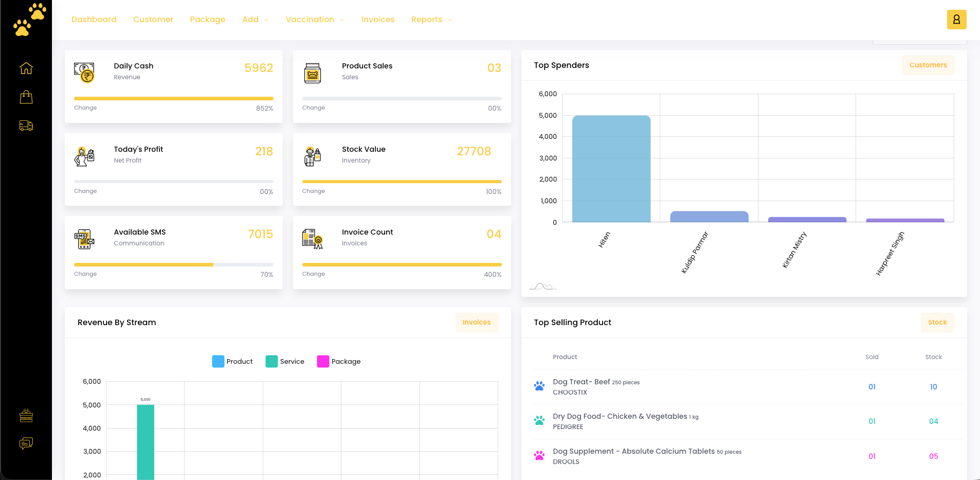Select the Home icon in the sidebar
This screenshot has width=980, height=480.
pos(26,68)
